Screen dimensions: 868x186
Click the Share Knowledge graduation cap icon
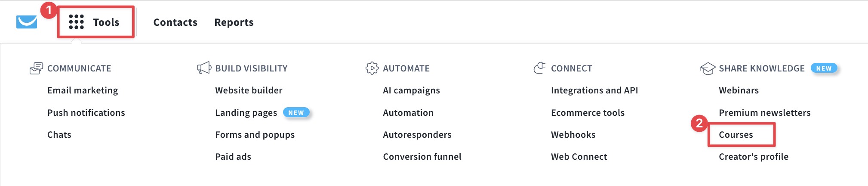point(708,68)
